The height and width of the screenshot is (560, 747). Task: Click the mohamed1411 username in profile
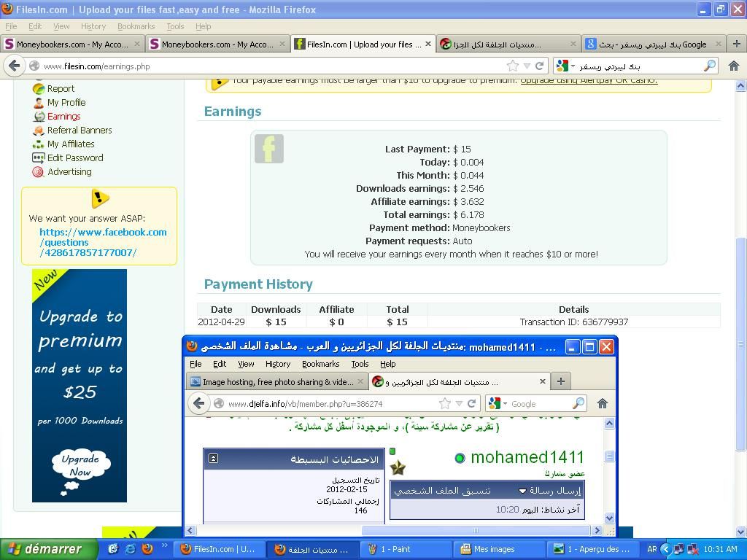[527, 457]
